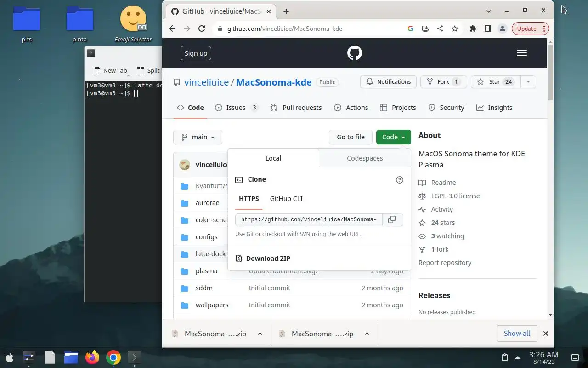Click the HTTPS clone URL field
The width and height of the screenshot is (588, 368).
tap(309, 219)
